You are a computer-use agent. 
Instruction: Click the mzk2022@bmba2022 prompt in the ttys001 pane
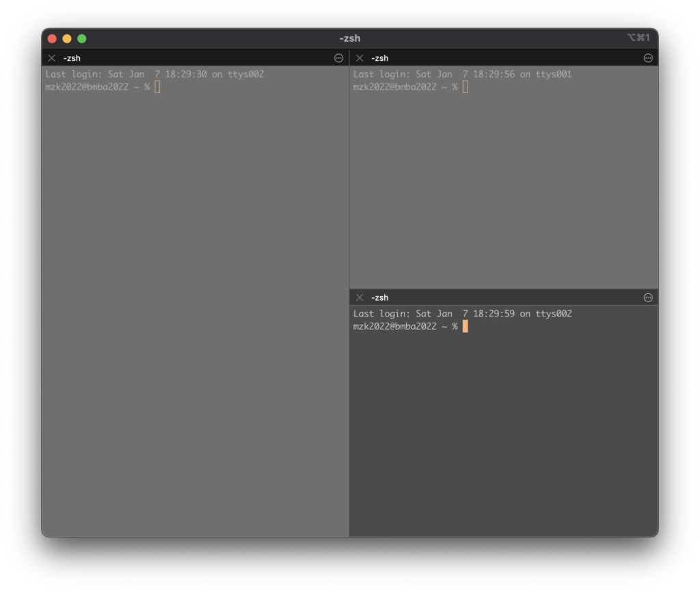[x=405, y=87]
